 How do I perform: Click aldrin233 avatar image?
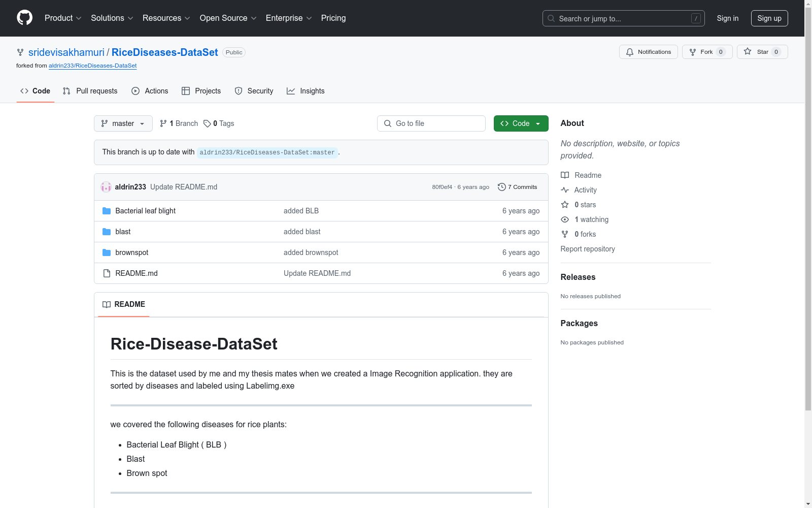tap(106, 187)
